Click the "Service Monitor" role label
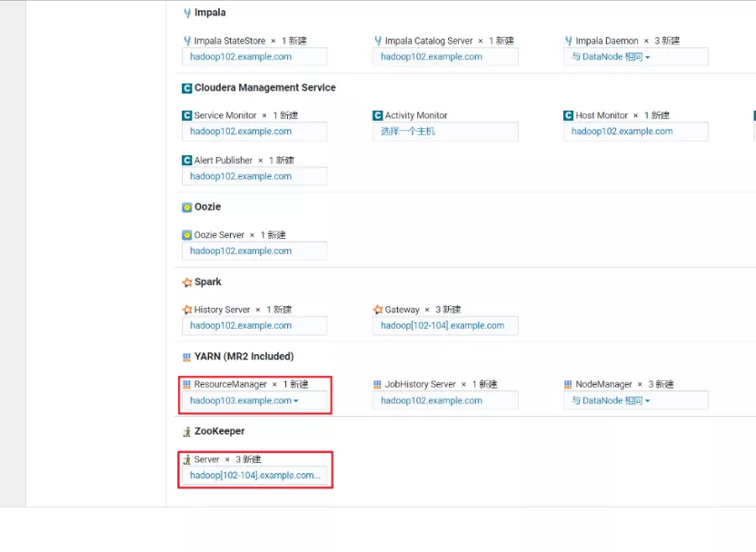The width and height of the screenshot is (756, 552). click(225, 115)
